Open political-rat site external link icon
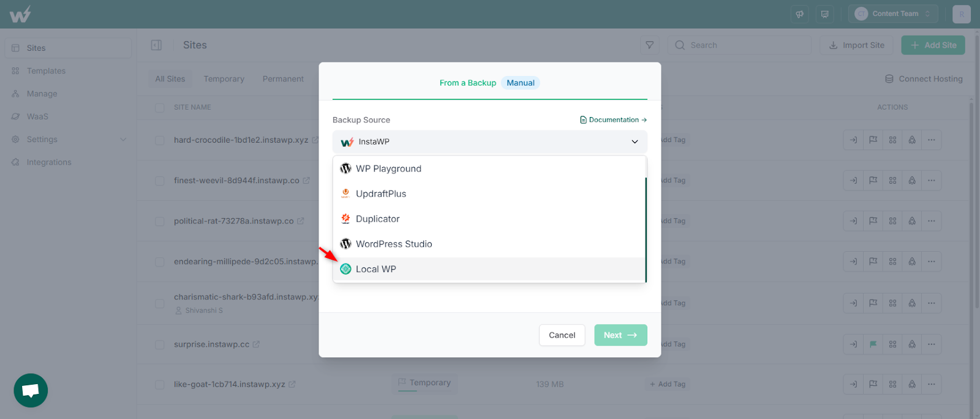The image size is (980, 419). pos(301,221)
